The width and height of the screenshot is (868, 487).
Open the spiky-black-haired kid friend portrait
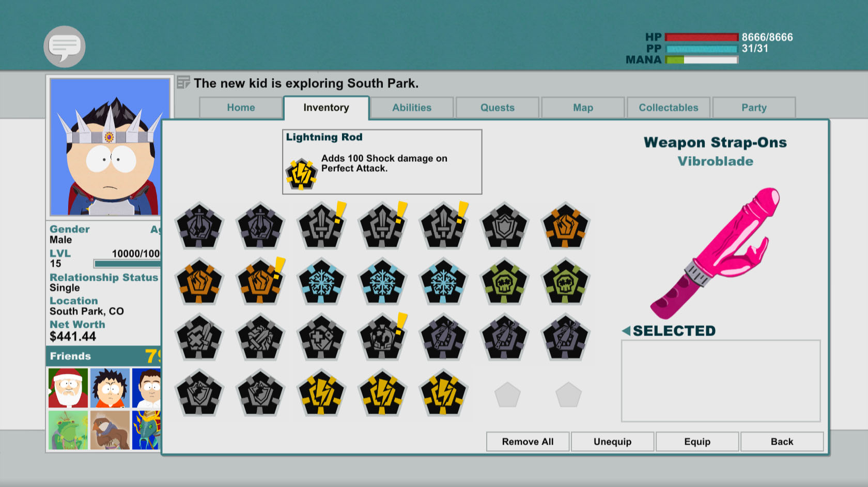110,388
